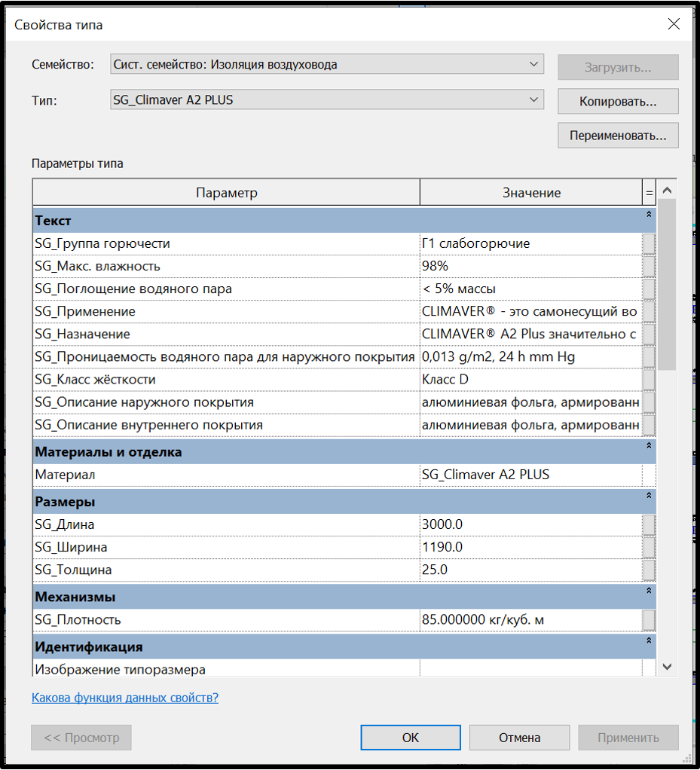700x770 pixels.
Task: Edit the < 5% массы value cell
Action: coord(531,289)
